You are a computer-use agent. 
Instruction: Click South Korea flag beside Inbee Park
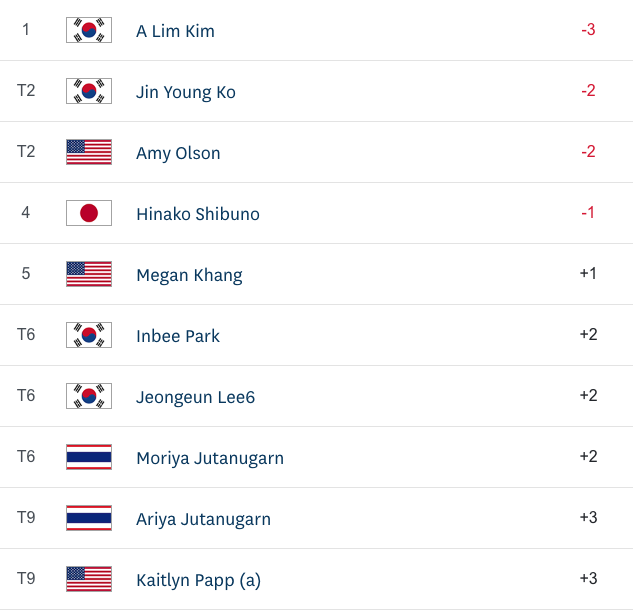[89, 335]
